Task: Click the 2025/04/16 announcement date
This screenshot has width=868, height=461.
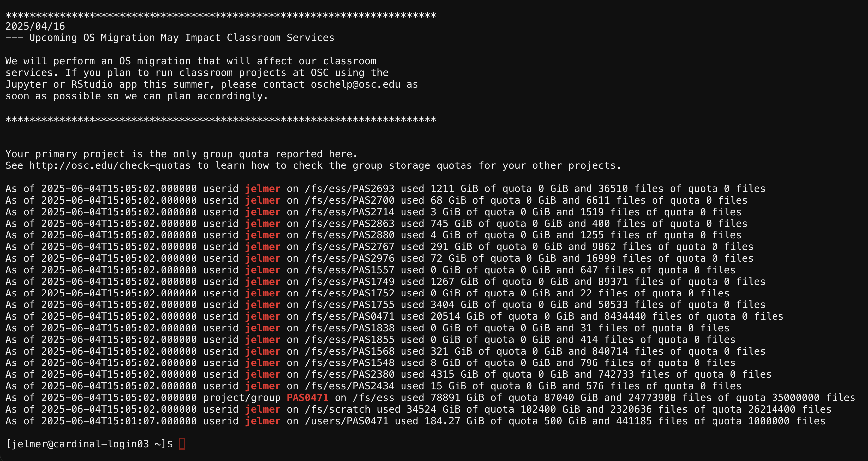Action: click(35, 26)
